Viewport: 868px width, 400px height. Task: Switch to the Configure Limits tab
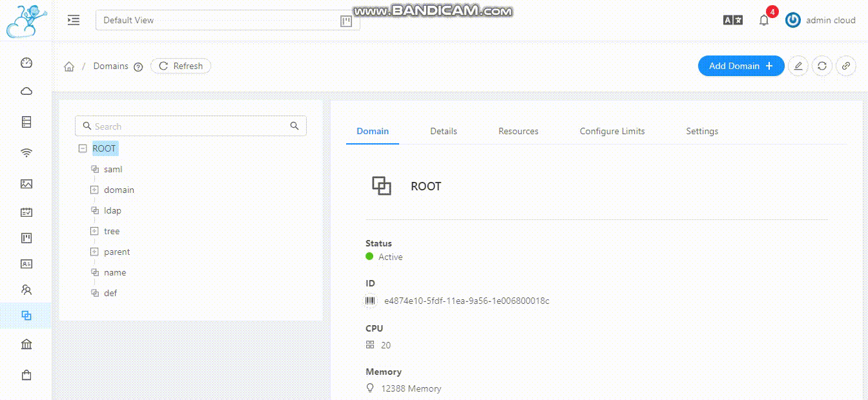612,131
